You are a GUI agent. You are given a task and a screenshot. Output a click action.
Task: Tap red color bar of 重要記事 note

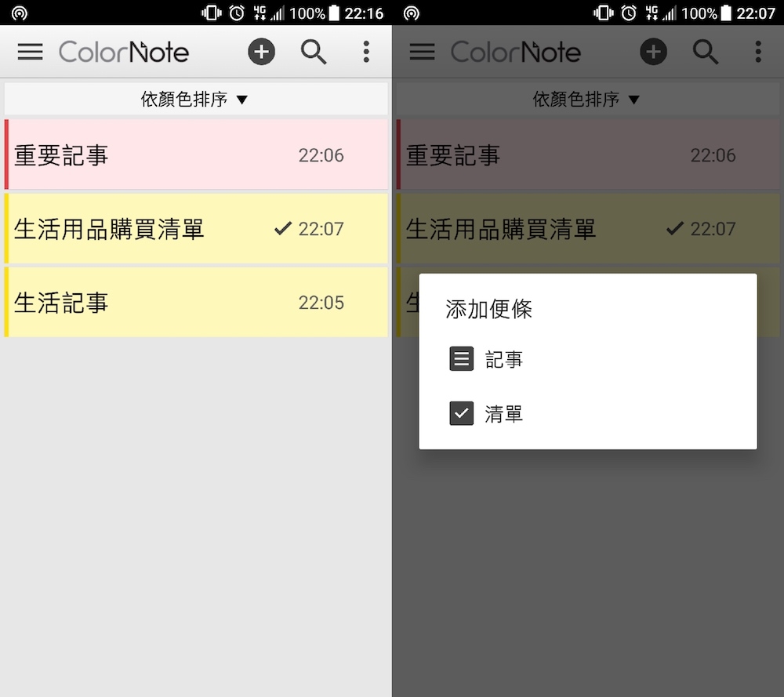tap(6, 154)
